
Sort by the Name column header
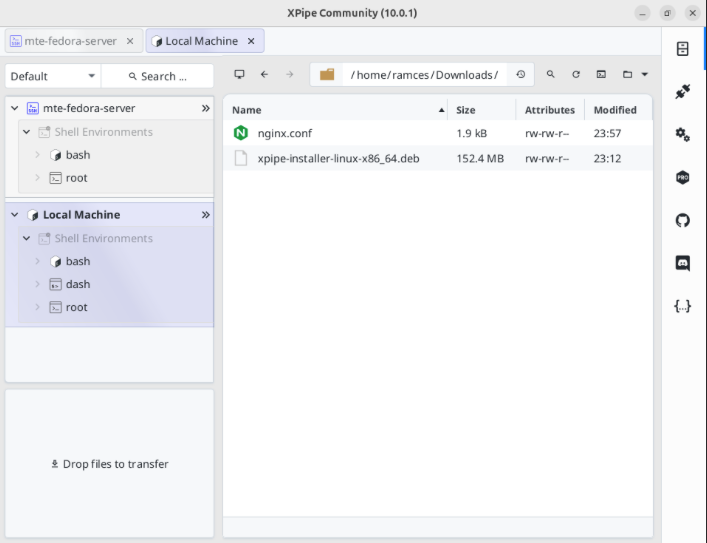click(x=335, y=110)
